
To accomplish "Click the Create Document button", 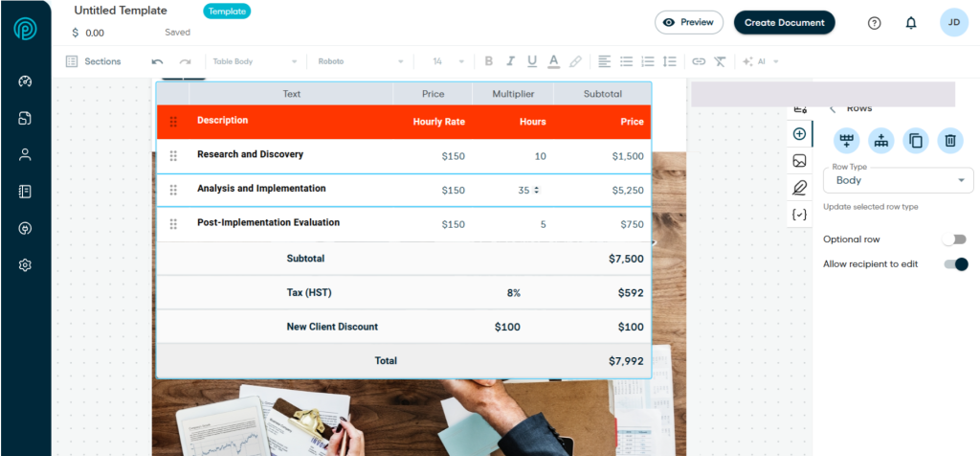I will pyautogui.click(x=785, y=23).
